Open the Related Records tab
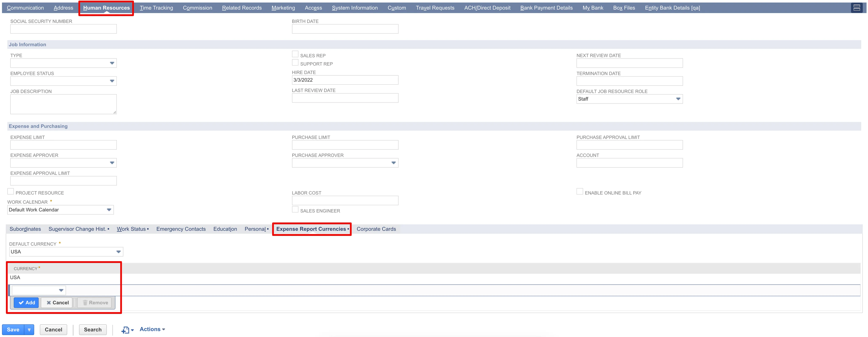Image resolution: width=868 pixels, height=337 pixels. [242, 8]
